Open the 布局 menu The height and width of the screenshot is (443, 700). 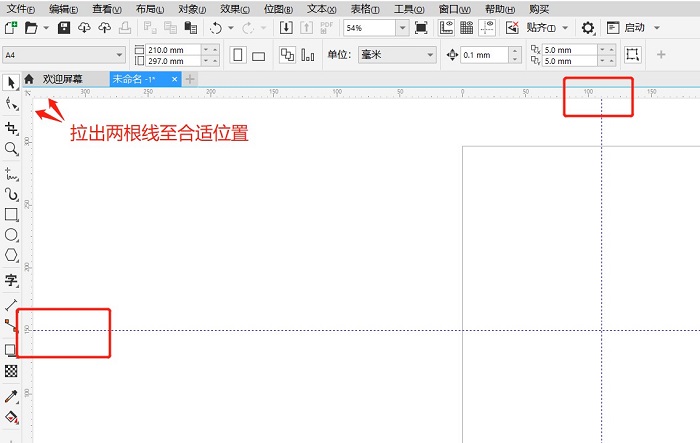click(150, 9)
